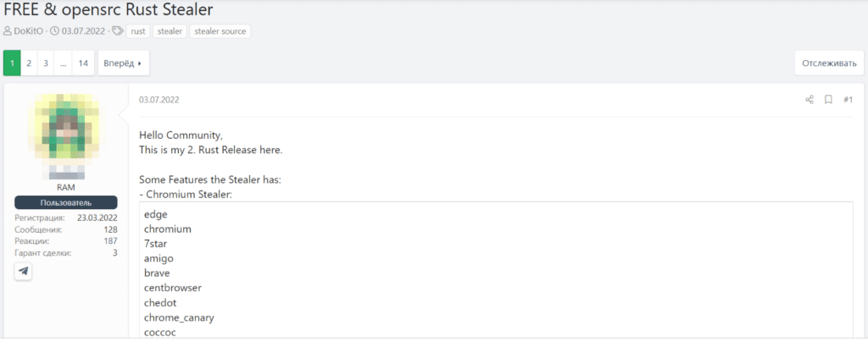Click the Отслеживать watch button
The height and width of the screenshot is (342, 868).
click(829, 63)
